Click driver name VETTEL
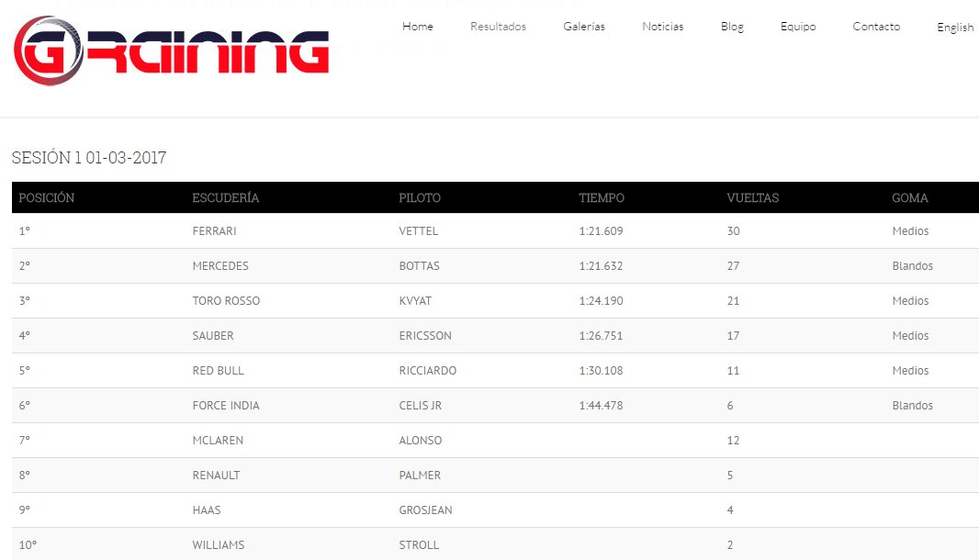 [418, 231]
